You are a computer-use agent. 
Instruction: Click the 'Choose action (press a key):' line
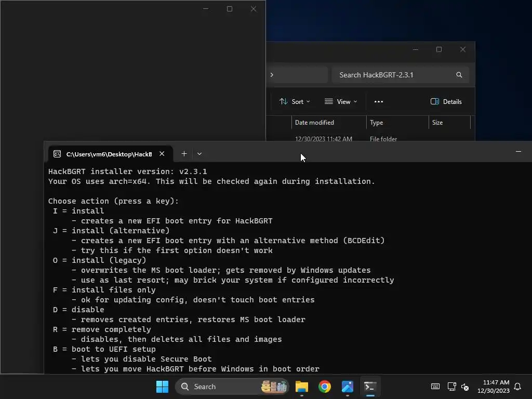[113, 201]
